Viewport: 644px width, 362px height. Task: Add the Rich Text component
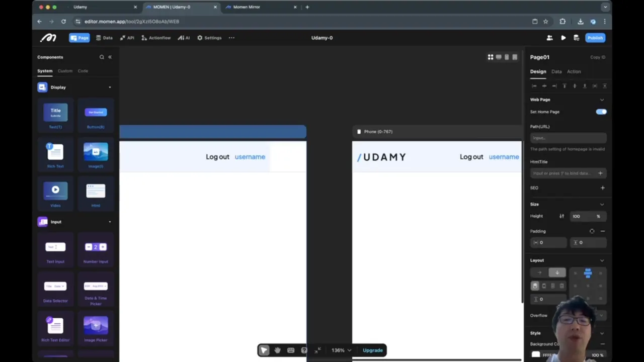coord(55,155)
